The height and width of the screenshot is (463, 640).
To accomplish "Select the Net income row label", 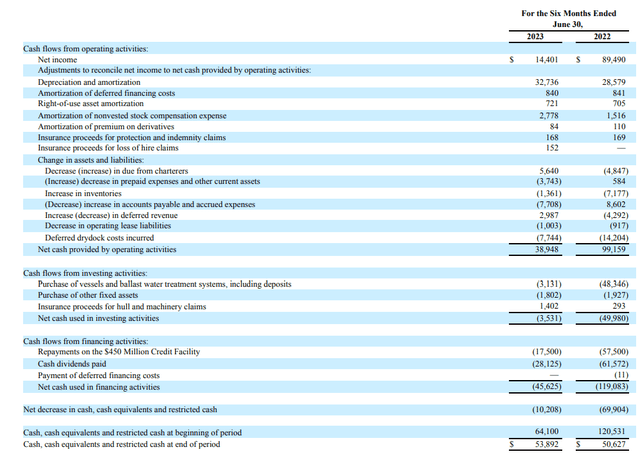I will click(58, 60).
